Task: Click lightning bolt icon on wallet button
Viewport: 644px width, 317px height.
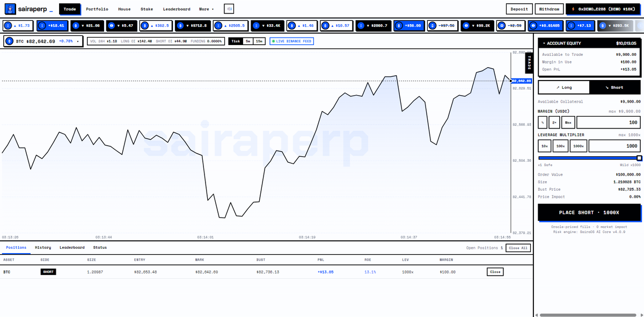Action: click(x=573, y=9)
